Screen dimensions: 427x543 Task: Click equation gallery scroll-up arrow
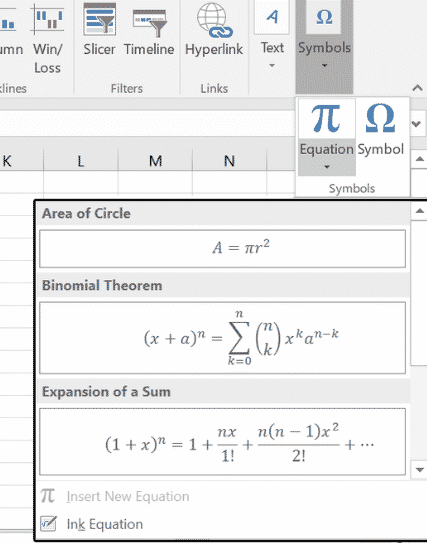point(420,211)
